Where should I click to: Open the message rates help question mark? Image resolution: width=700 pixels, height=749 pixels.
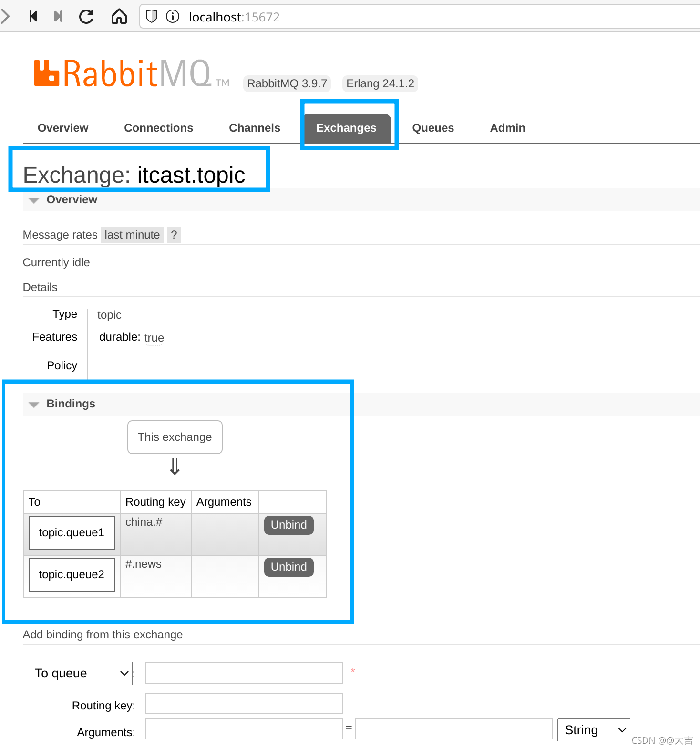click(174, 235)
